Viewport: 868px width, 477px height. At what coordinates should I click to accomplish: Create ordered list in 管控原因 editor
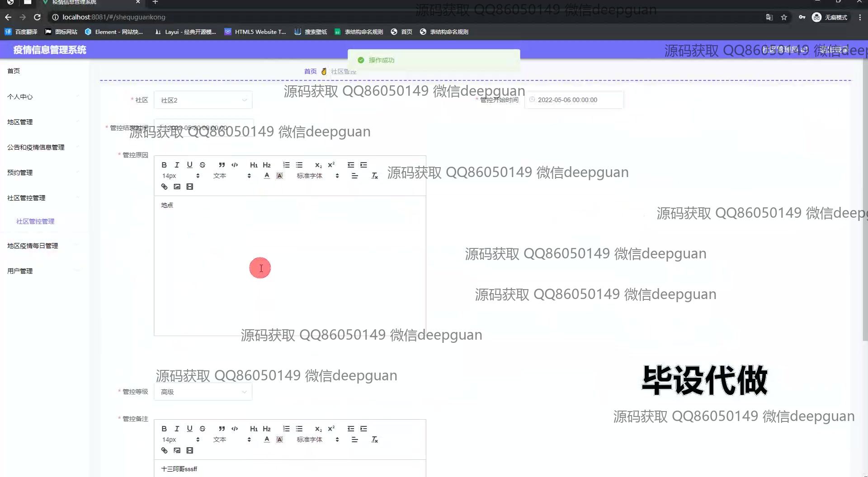[x=286, y=165]
